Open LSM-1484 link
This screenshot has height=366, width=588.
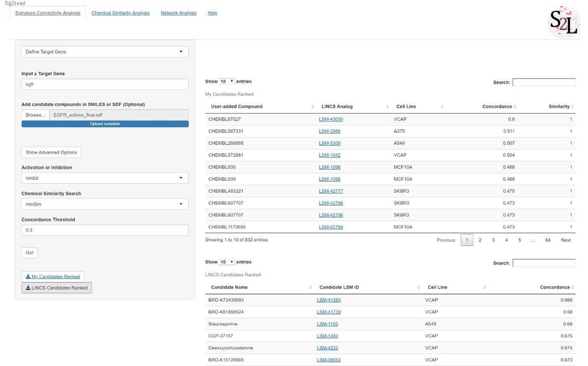328,336
